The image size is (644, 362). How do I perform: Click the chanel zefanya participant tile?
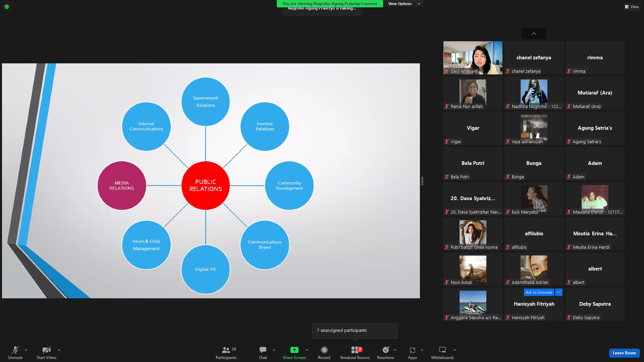(534, 58)
